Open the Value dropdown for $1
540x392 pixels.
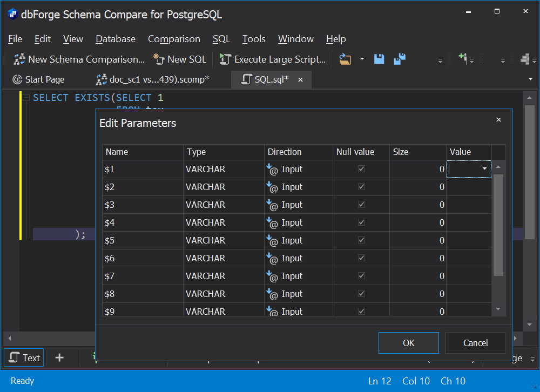pos(484,169)
